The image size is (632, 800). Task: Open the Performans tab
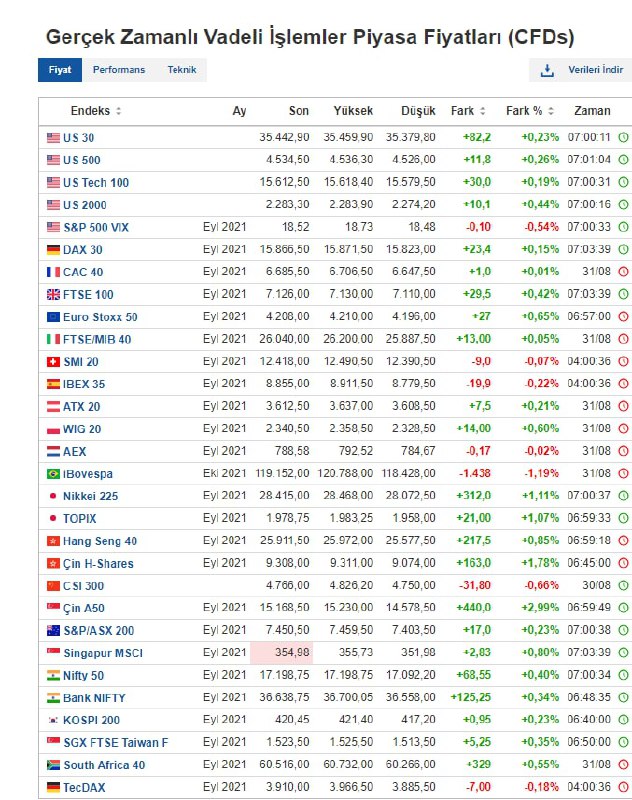[119, 70]
